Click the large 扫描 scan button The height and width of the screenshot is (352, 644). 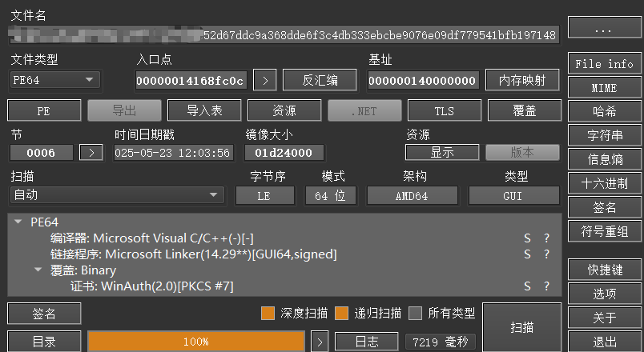521,327
